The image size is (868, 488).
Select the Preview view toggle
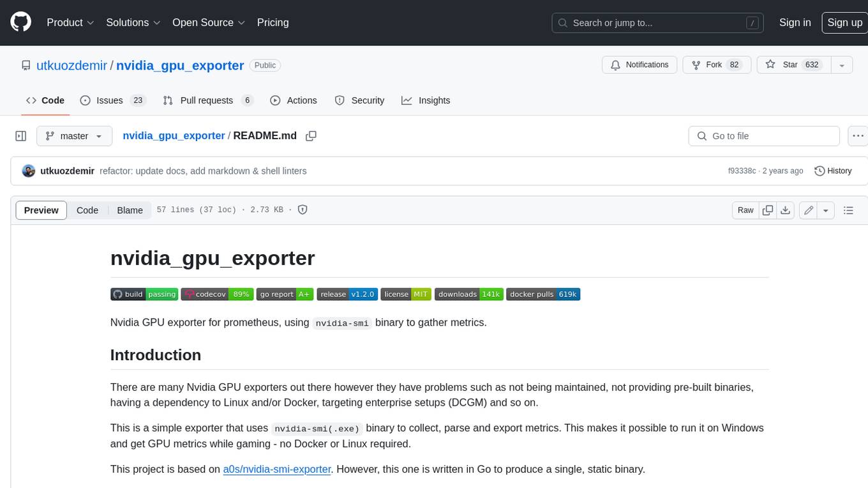coord(41,210)
